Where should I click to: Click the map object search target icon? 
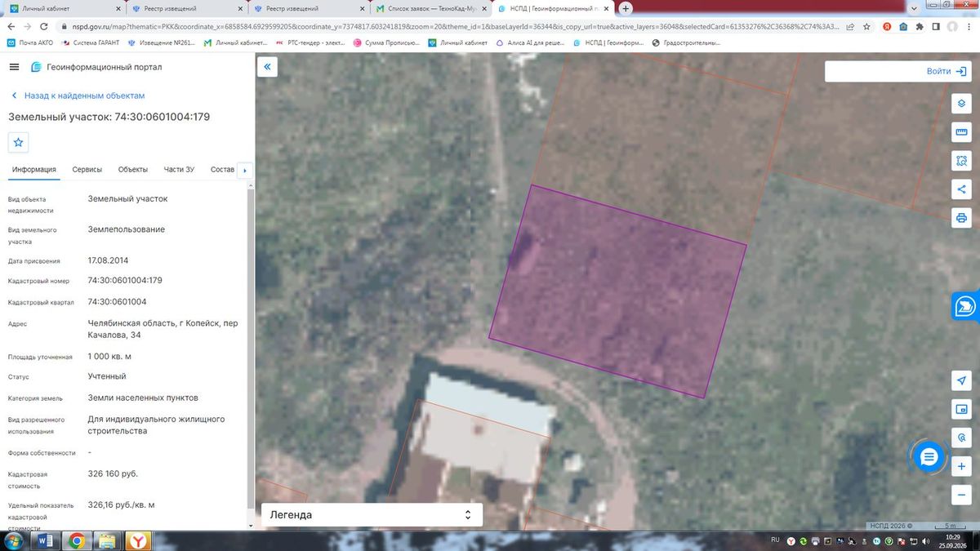[961, 438]
